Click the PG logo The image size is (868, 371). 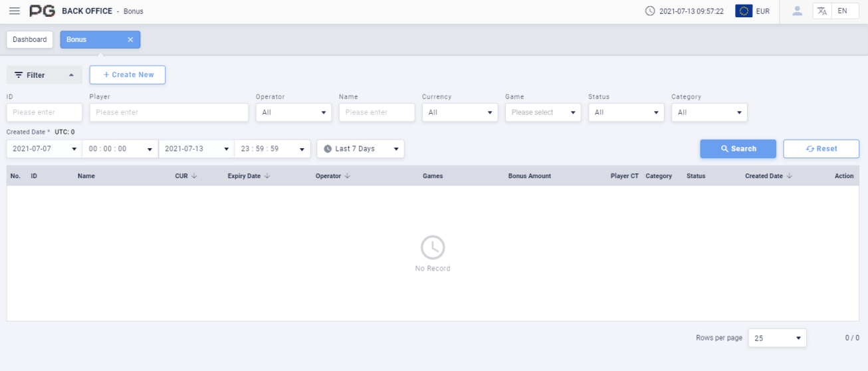tap(43, 11)
